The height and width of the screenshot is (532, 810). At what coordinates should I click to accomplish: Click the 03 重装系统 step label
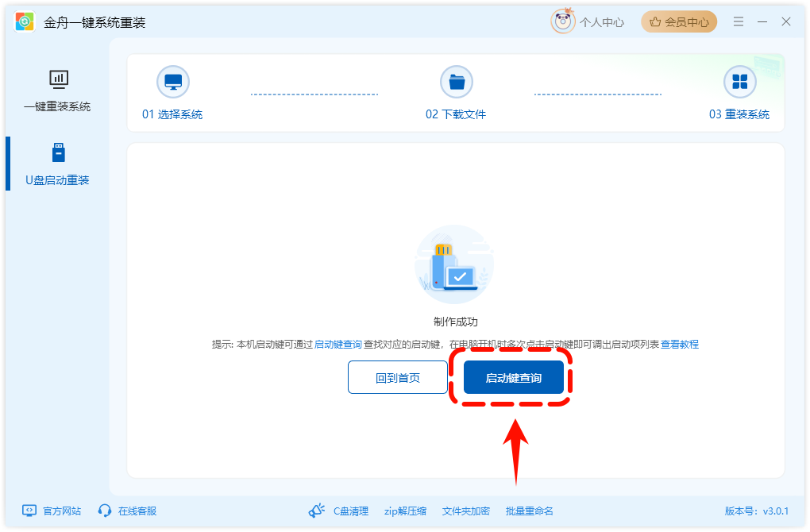pos(739,114)
